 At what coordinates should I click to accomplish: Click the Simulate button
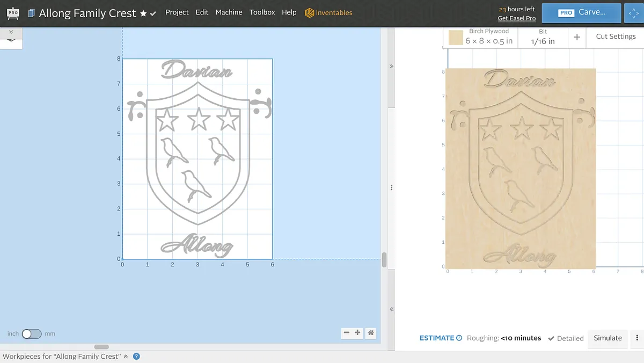(608, 338)
